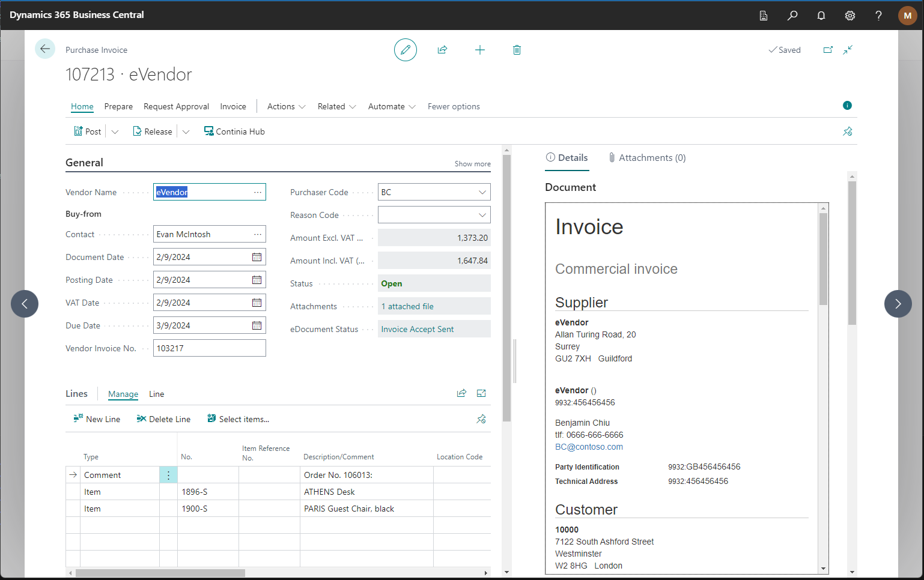Screen dimensions: 924x580
Task: Open the Request Approval menu tab
Action: [x=176, y=106]
